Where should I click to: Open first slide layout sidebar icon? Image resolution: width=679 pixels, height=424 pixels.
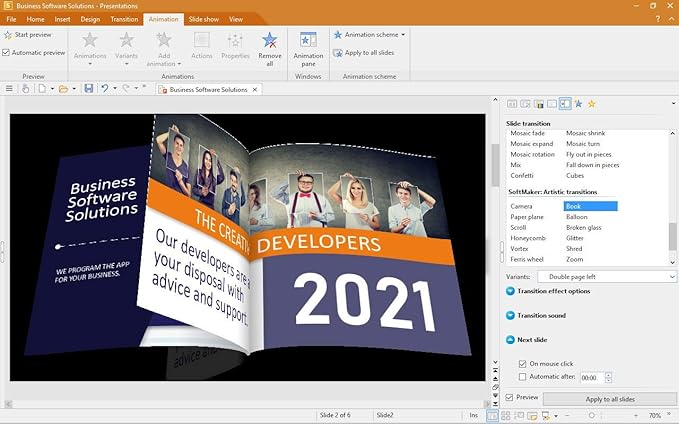point(512,104)
